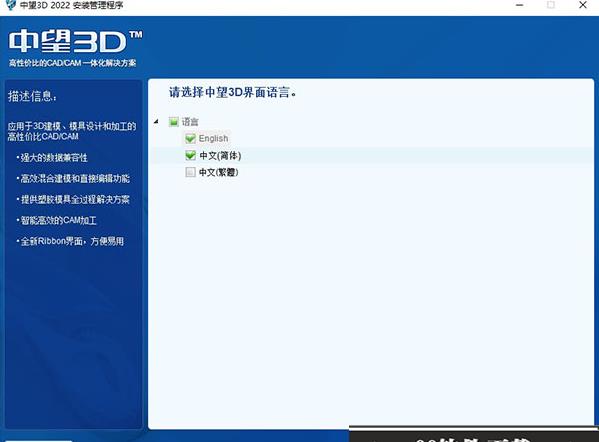The height and width of the screenshot is (442, 599).
Task: Select the English tree item label
Action: point(213,138)
